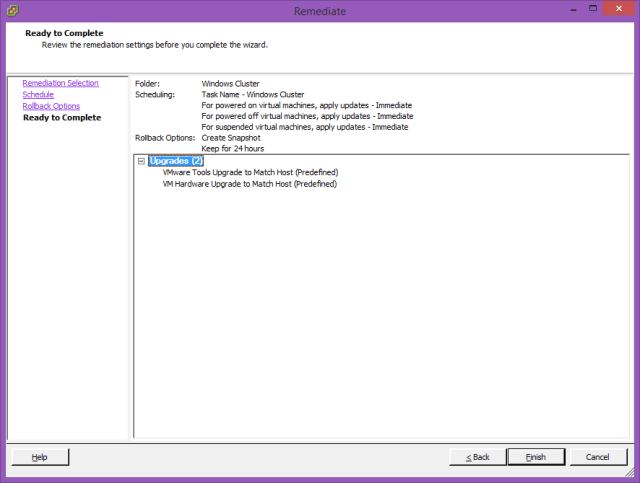This screenshot has height=483, width=640.
Task: Click the Scheduling: label
Action: 155,95
